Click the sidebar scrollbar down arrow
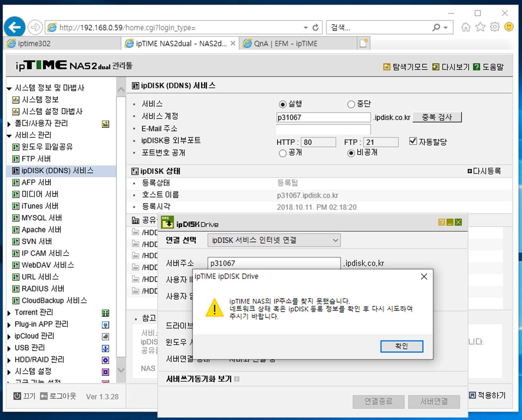This screenshot has height=420, width=522. (x=121, y=370)
